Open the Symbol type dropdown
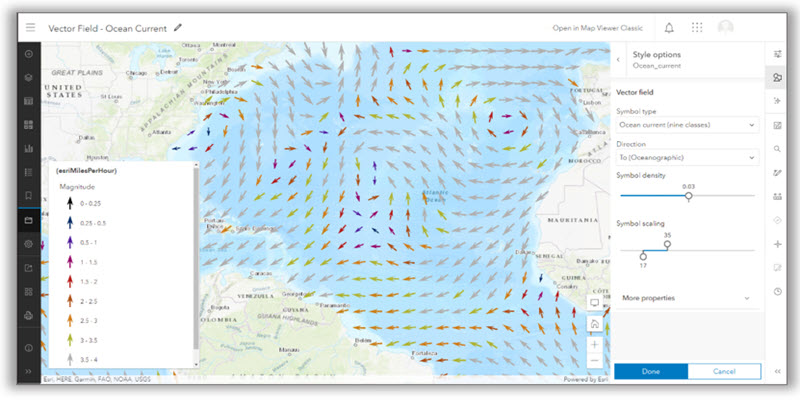 pyautogui.click(x=687, y=124)
